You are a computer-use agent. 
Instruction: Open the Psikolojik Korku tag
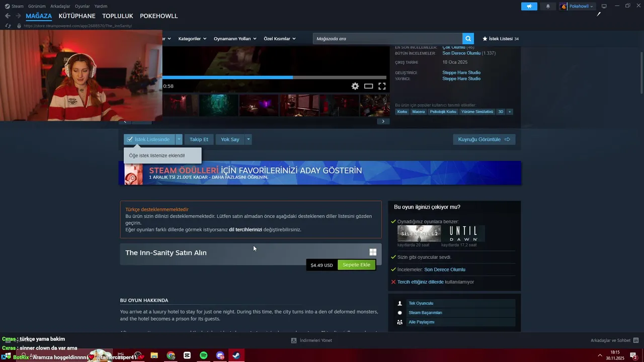(x=443, y=112)
